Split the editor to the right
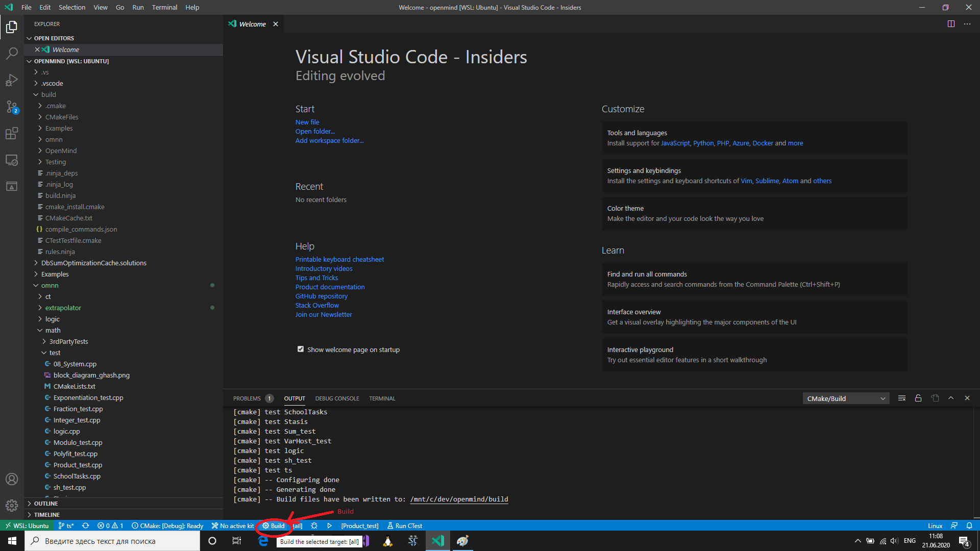The width and height of the screenshot is (980, 551). (951, 24)
